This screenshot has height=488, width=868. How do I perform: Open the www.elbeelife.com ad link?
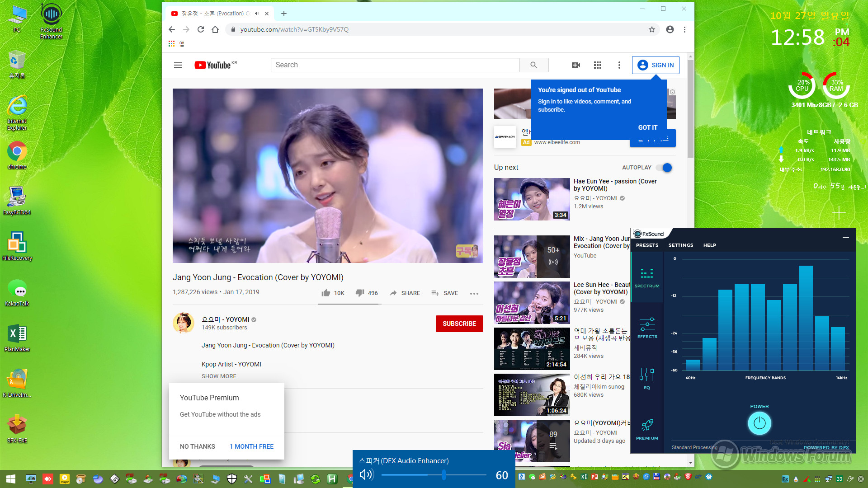click(x=557, y=142)
